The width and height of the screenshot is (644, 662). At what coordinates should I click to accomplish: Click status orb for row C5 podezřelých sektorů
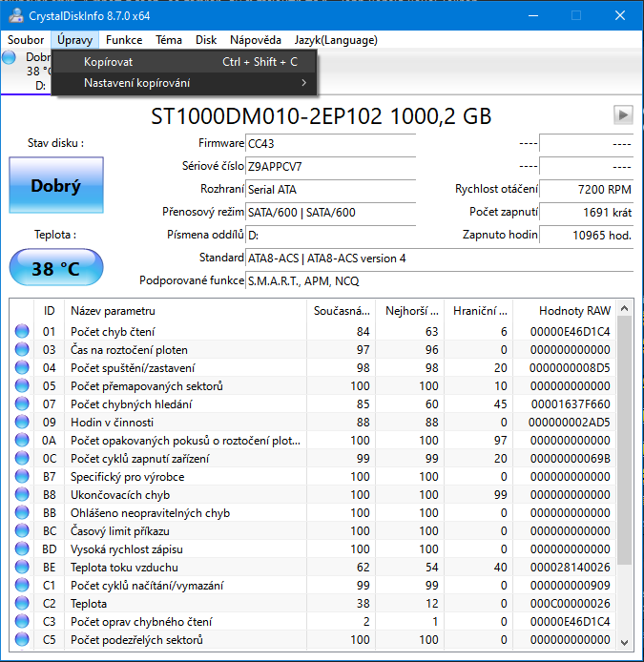coord(22,640)
